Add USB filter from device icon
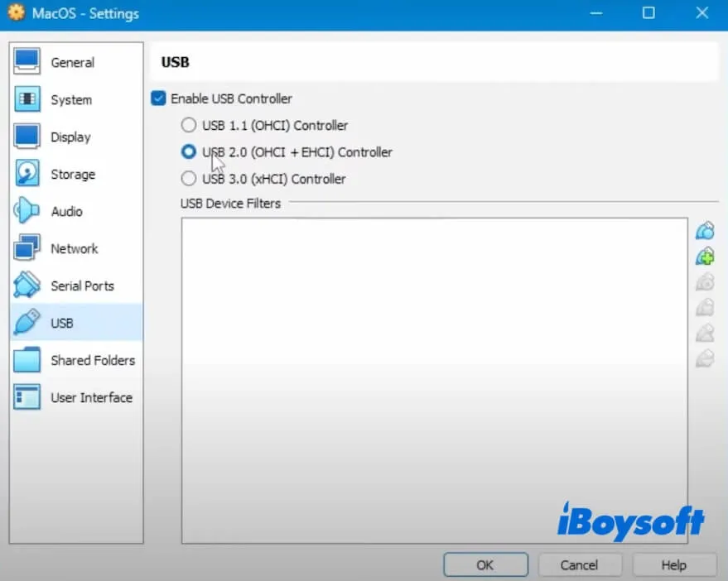This screenshot has height=581, width=728. click(705, 257)
